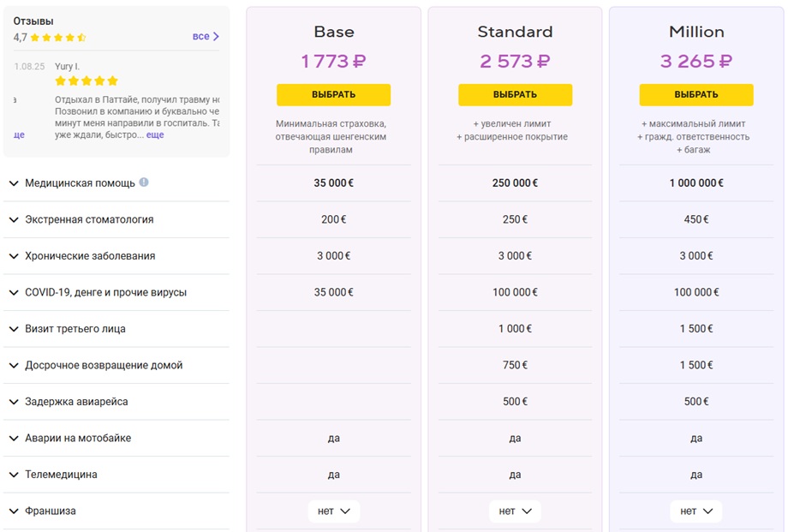Click the star rating under Yury I.
Screen dimensions: 788x532
pyautogui.click(x=87, y=81)
